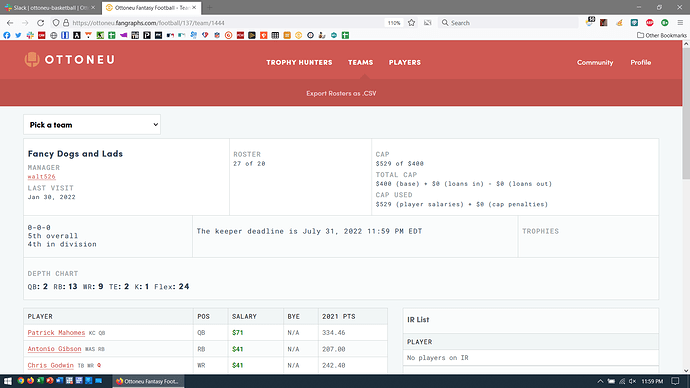Click the green extension icon beside Adblock
Screen dimensions: 690x388
[664, 23]
